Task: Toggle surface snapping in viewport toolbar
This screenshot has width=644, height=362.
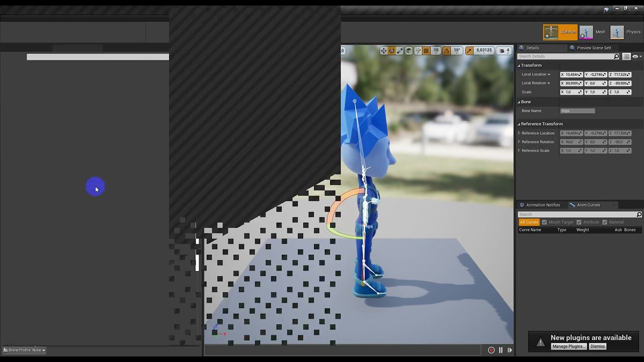Action: (418, 51)
